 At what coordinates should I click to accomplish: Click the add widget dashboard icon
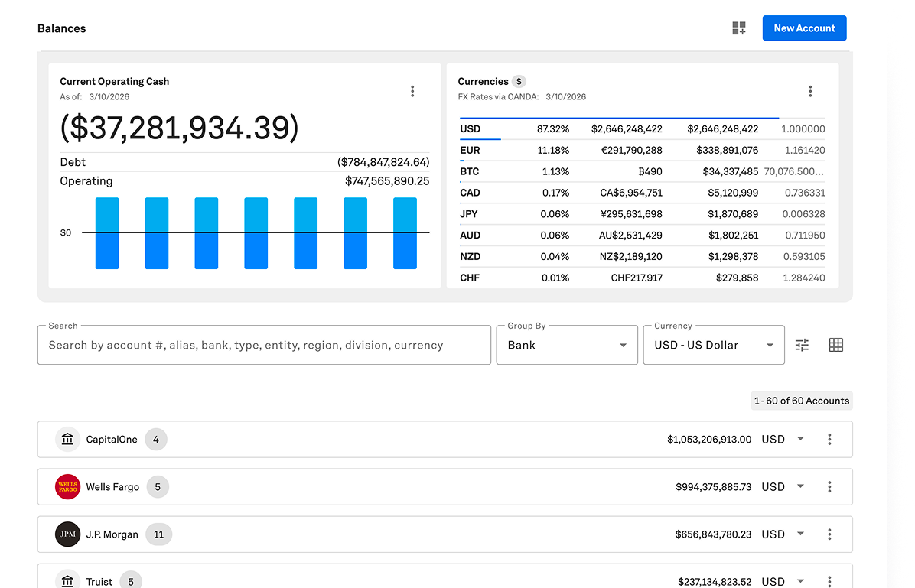tap(738, 28)
